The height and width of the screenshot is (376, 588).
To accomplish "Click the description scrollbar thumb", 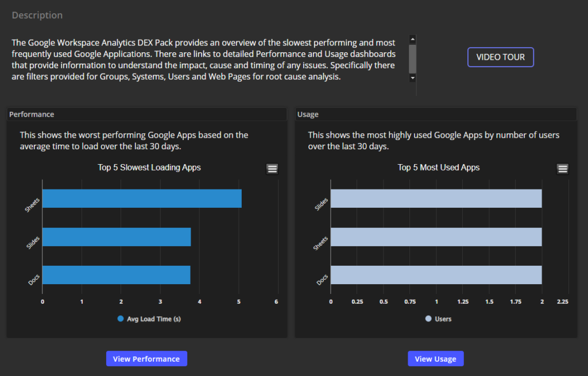I will (412, 59).
